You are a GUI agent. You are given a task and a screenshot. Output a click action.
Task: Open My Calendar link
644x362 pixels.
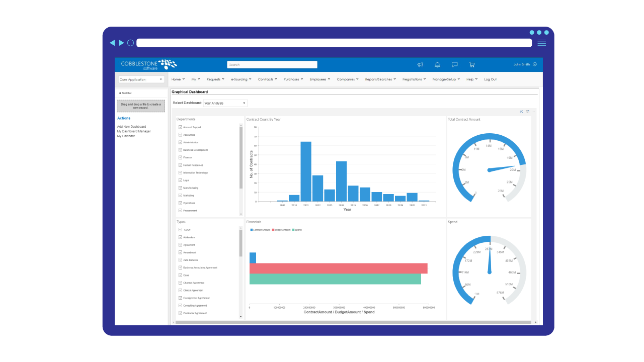(x=126, y=136)
